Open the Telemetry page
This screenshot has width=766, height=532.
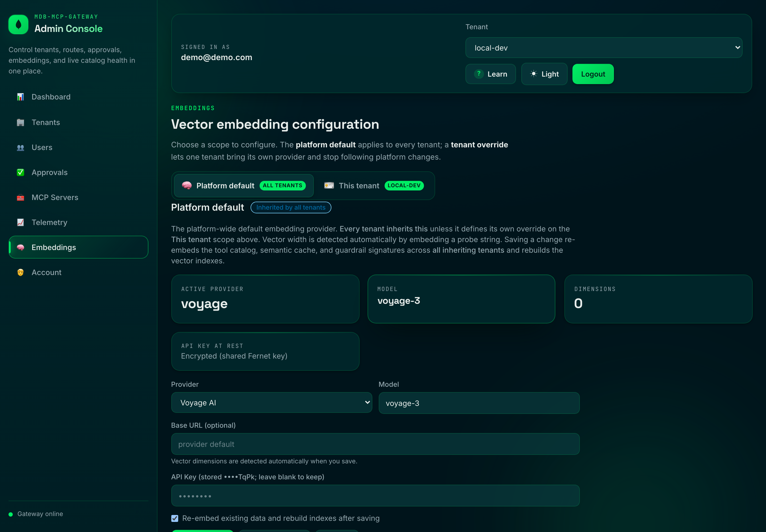click(x=78, y=222)
